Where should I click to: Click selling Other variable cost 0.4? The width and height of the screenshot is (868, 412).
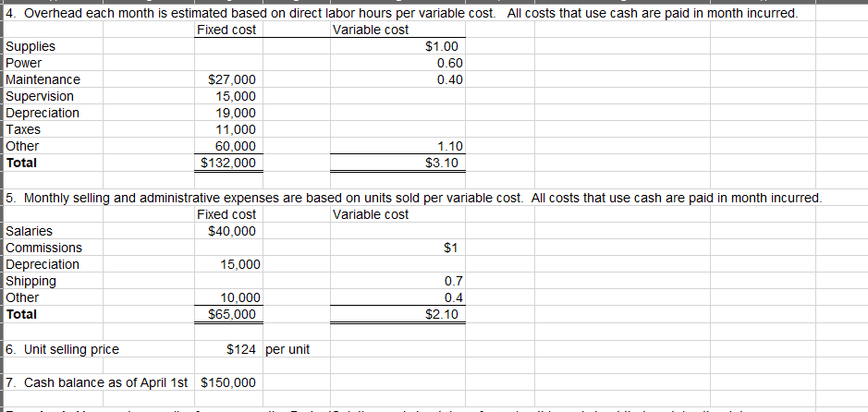tap(456, 297)
